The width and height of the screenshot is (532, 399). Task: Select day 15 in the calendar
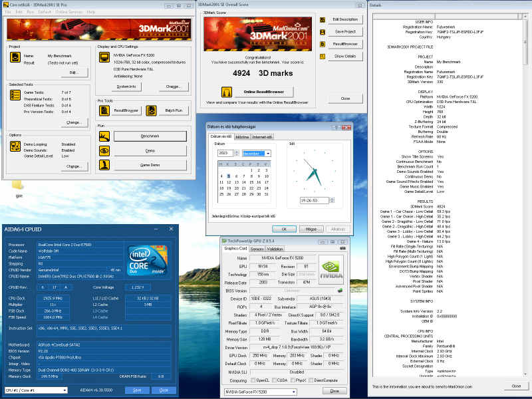(x=251, y=182)
